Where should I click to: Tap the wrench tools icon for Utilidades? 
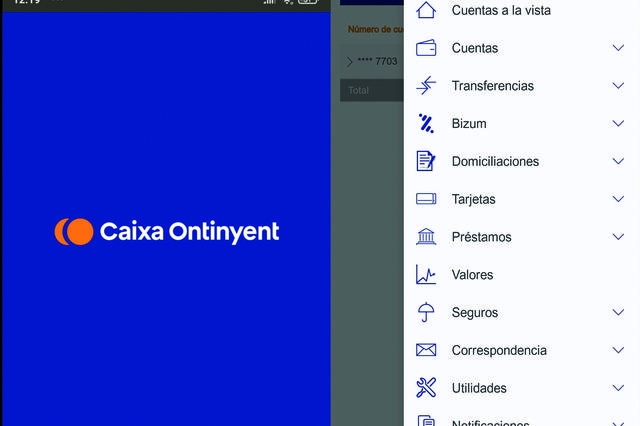click(426, 388)
